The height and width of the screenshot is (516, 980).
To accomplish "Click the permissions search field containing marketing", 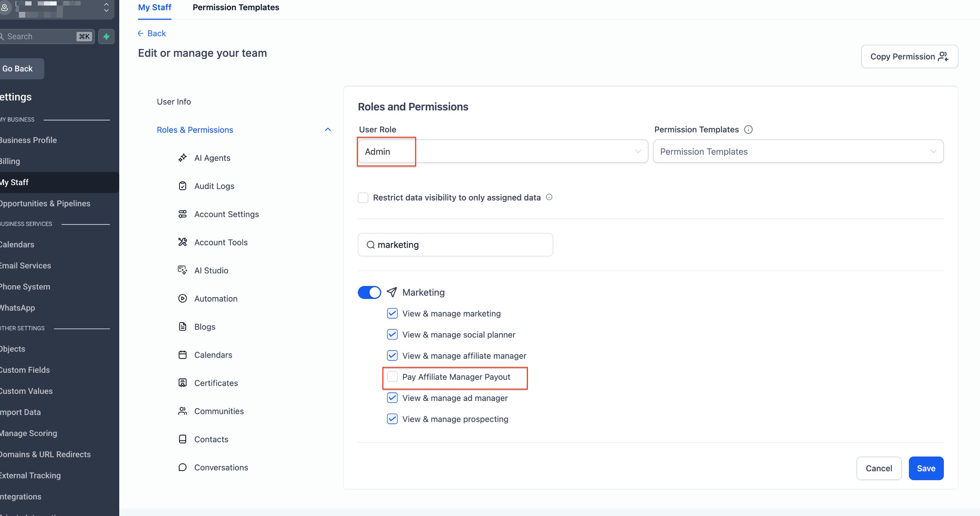I will pos(455,245).
